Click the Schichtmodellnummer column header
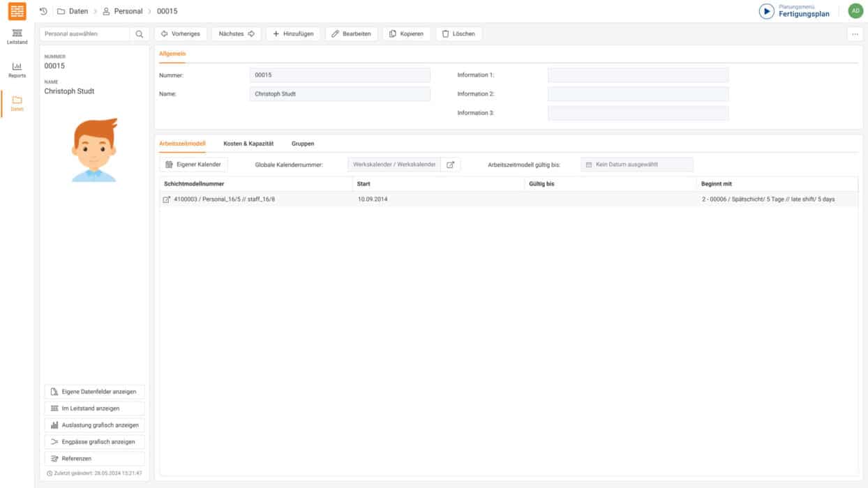The height and width of the screenshot is (488, 868). (256, 184)
